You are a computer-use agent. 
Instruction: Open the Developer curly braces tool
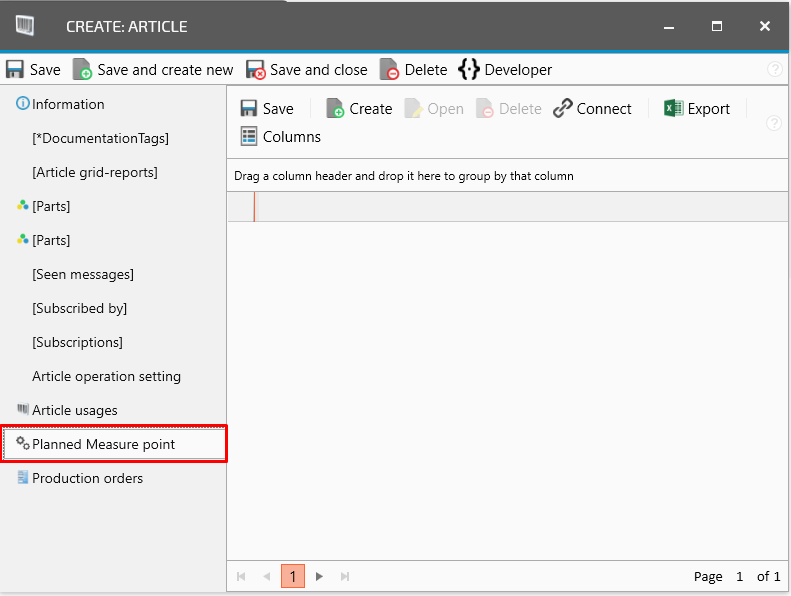pos(469,70)
